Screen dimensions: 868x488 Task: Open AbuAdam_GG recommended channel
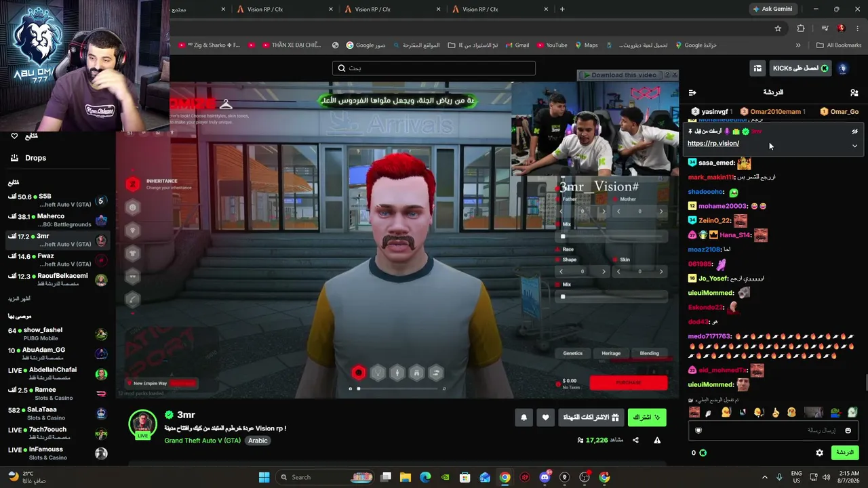[57, 354]
